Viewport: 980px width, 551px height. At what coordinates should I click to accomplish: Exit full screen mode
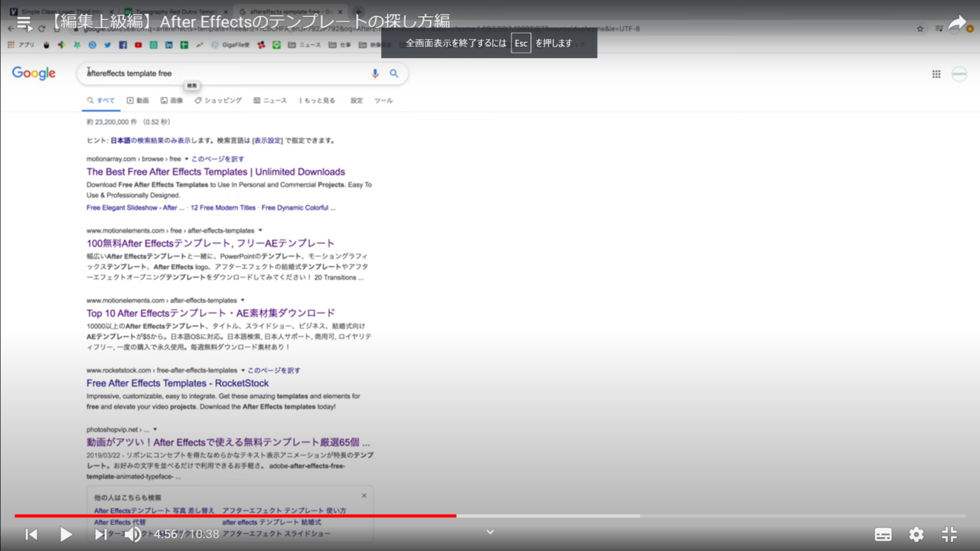tap(949, 534)
